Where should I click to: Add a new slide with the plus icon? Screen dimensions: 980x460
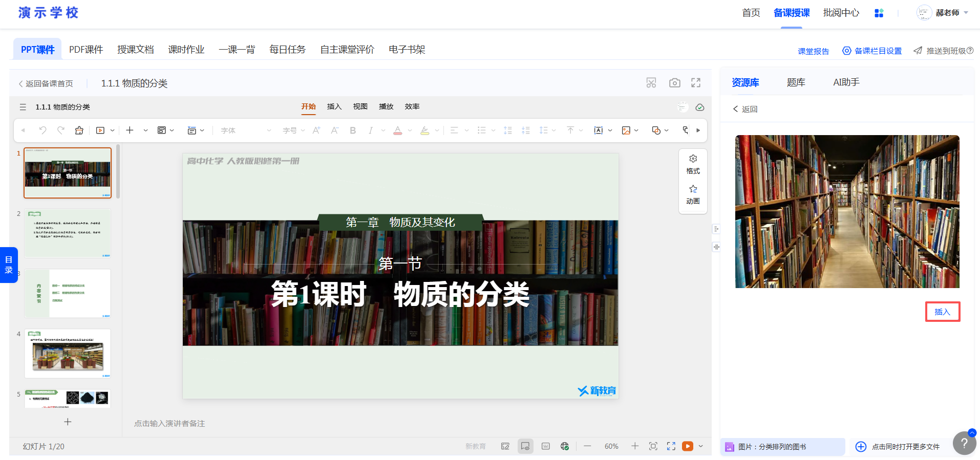130,130
